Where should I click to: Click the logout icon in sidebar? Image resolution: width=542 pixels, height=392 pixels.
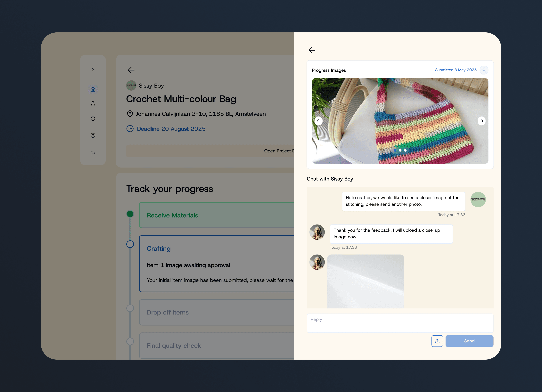pyautogui.click(x=93, y=153)
